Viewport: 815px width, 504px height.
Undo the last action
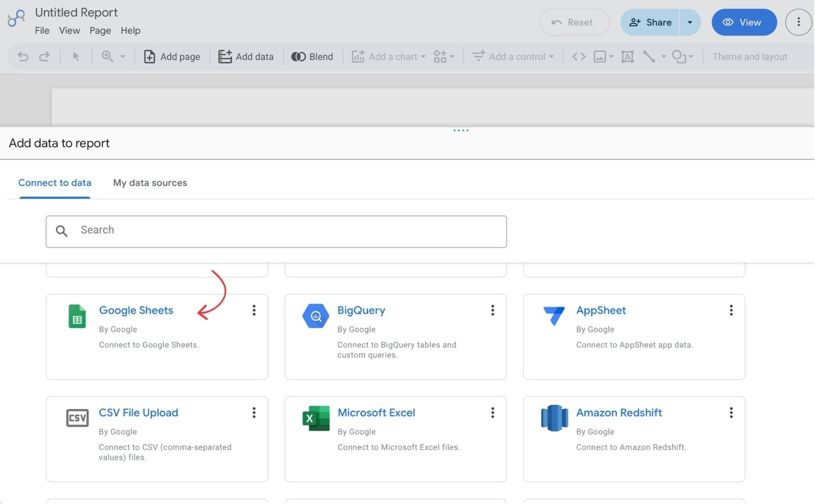click(x=23, y=57)
